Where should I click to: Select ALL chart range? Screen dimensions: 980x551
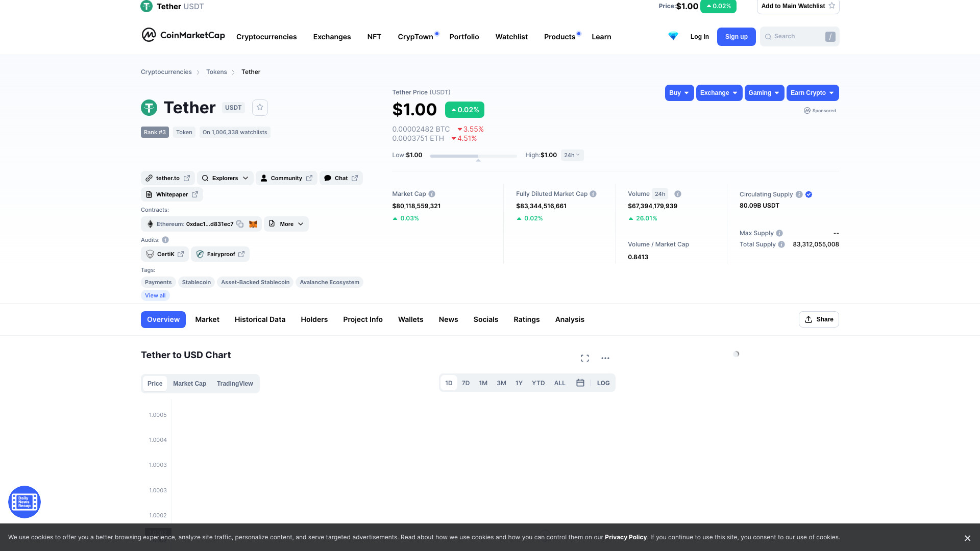[x=560, y=383]
